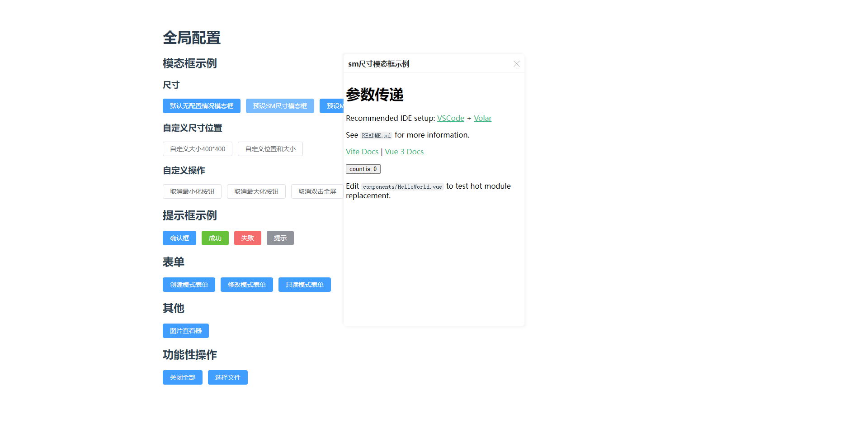Click 取消双击全屏 button
This screenshot has width=868, height=424.
click(317, 191)
